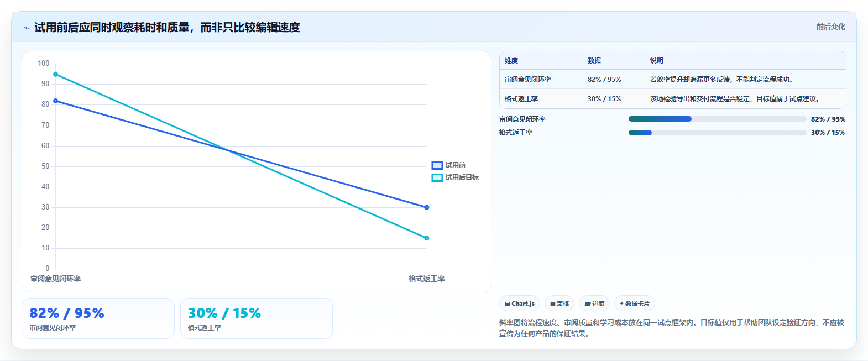Click the 格式返工率 label beside progress bar
The image size is (868, 361).
pos(516,133)
